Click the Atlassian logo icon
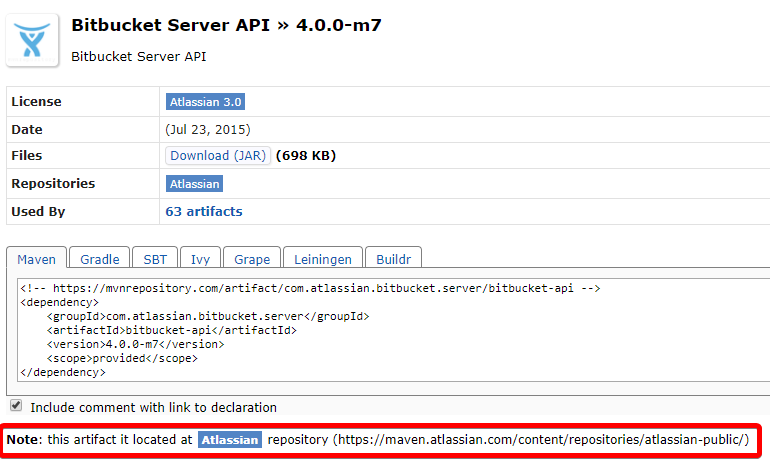This screenshot has height=473, width=770. coord(32,40)
